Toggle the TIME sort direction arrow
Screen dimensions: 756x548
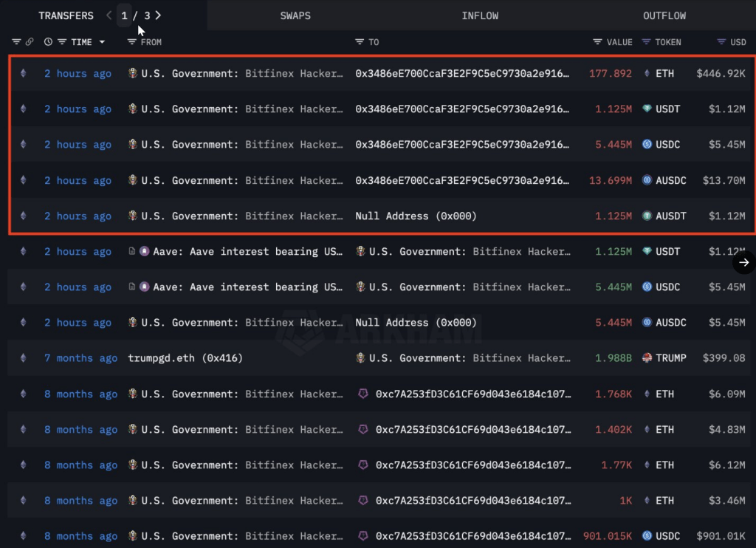tap(101, 42)
